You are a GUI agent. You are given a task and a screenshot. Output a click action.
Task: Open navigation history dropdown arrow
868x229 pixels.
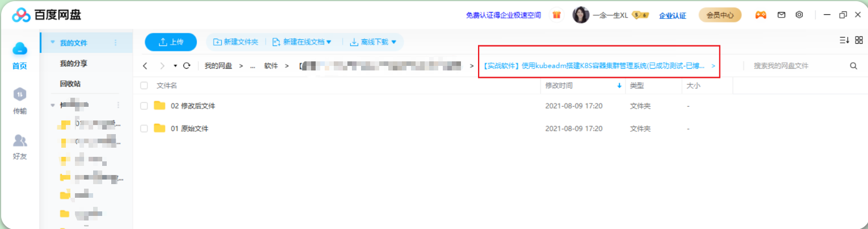point(175,66)
